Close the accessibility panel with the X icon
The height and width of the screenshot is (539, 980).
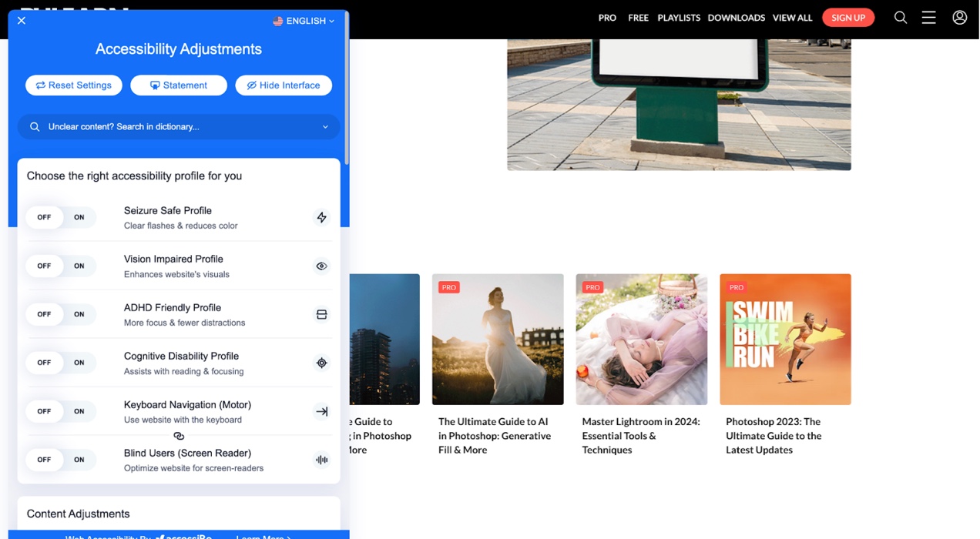click(22, 21)
